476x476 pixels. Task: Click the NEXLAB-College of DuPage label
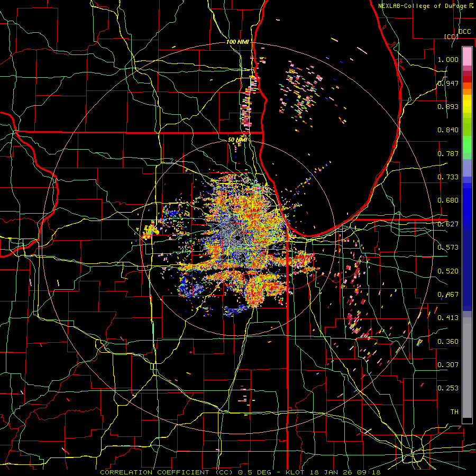tap(423, 6)
